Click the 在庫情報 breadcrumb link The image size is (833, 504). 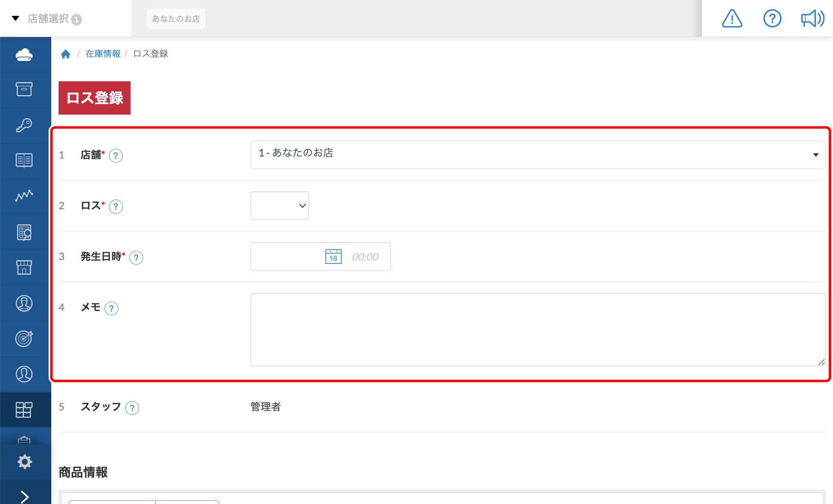103,54
